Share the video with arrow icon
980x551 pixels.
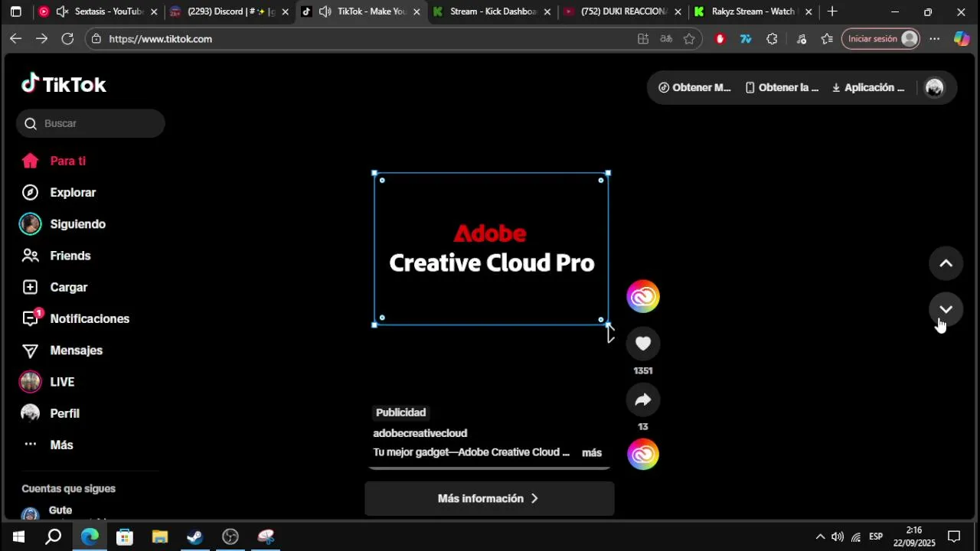pos(643,399)
